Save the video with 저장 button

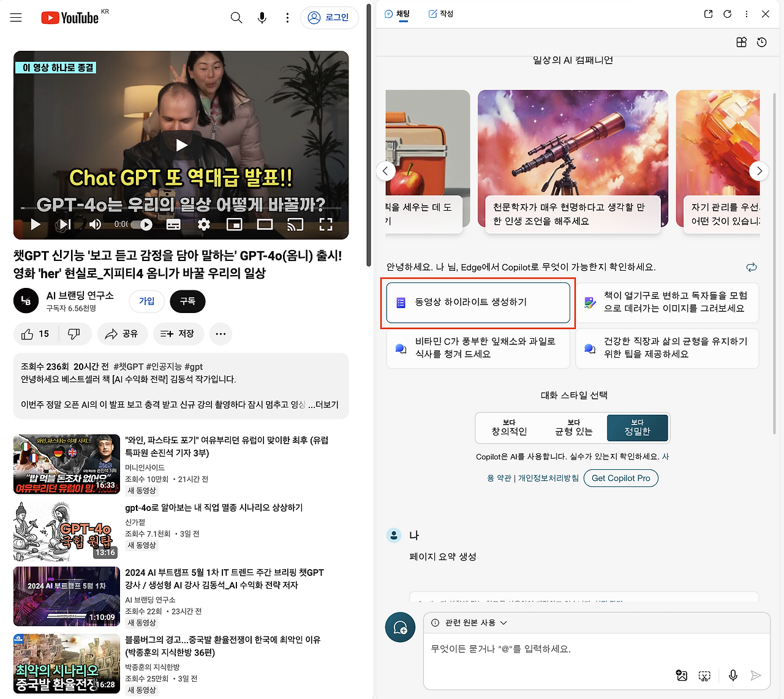pos(178,334)
